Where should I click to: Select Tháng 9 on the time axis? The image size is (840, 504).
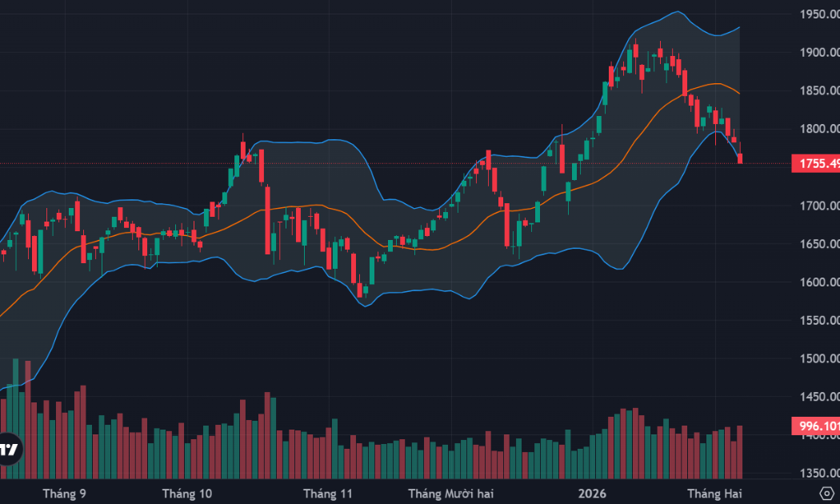(64, 493)
